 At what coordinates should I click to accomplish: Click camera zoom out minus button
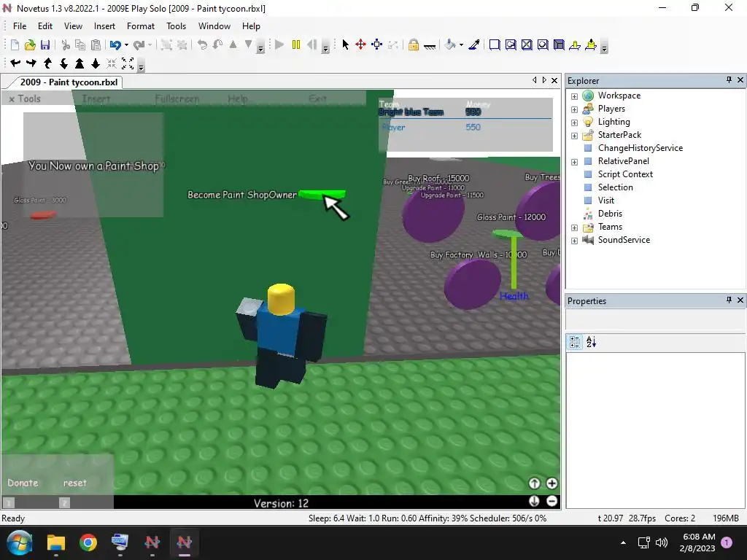click(x=551, y=501)
